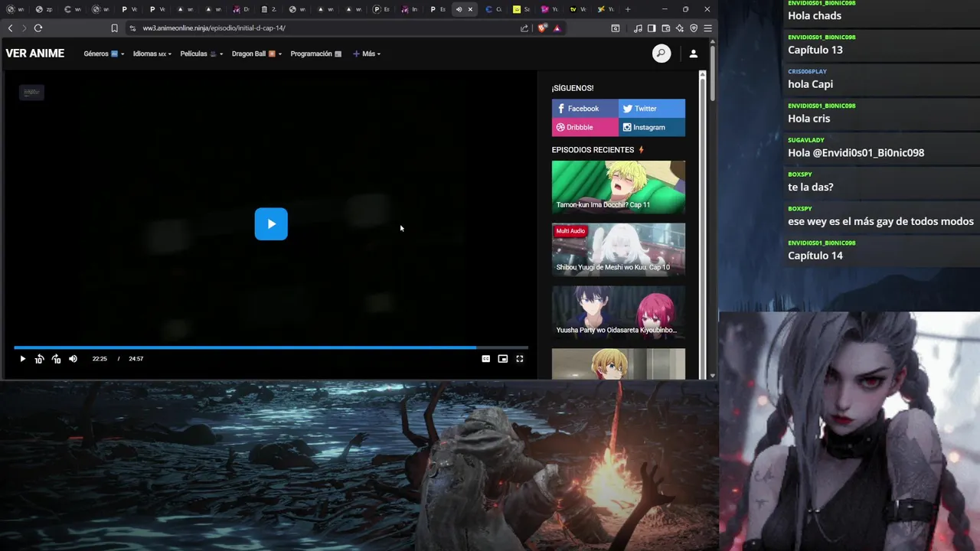Open a new browser tab
This screenshot has height=551, width=980.
pyautogui.click(x=628, y=9)
